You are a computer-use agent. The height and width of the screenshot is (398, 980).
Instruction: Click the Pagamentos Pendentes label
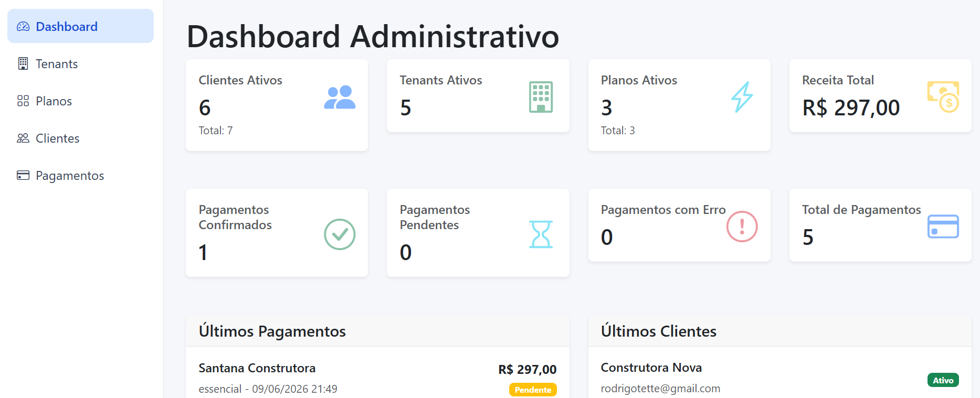(x=435, y=217)
